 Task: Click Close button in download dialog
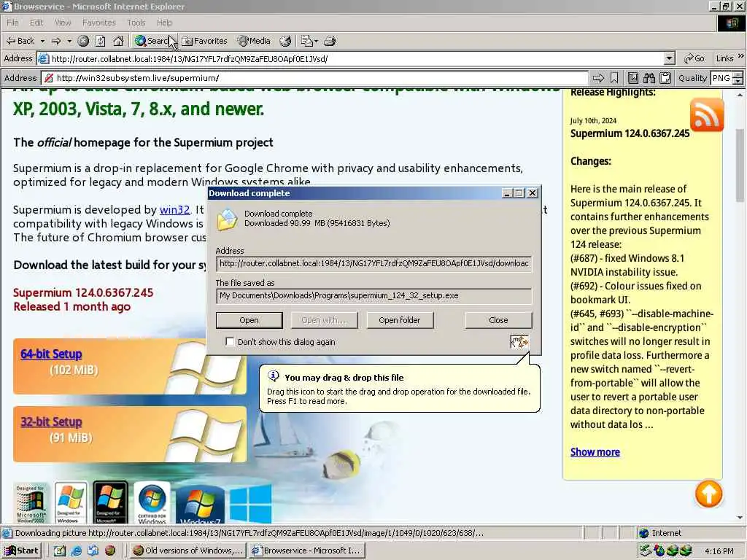(498, 321)
